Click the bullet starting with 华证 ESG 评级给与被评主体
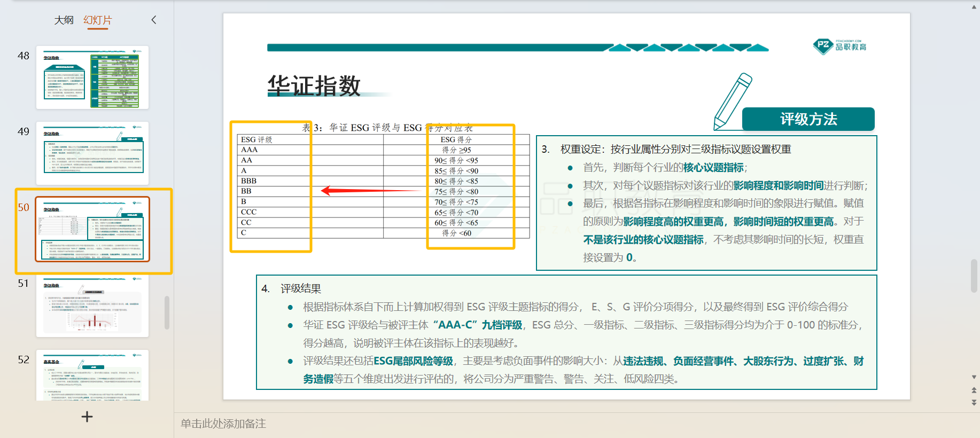This screenshot has width=980, height=438. [x=583, y=334]
